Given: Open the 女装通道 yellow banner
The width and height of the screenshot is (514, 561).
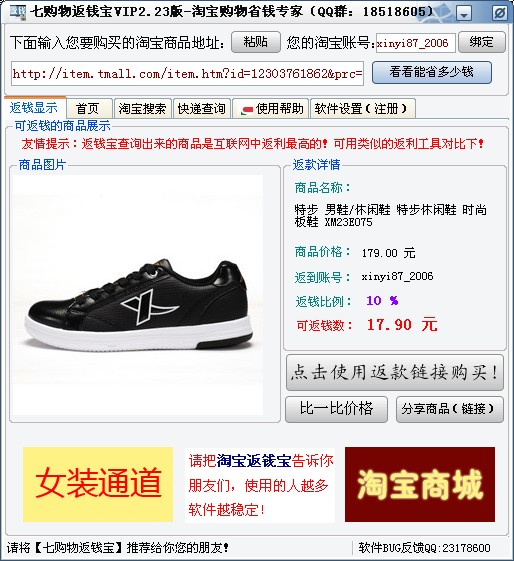Looking at the screenshot, I should click(98, 484).
